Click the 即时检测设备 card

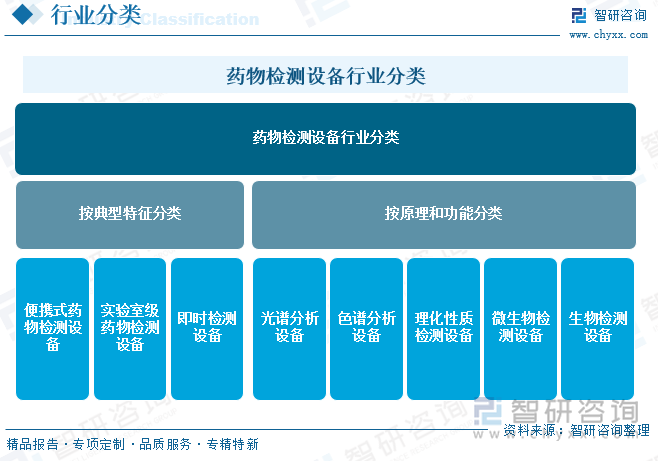coord(207,329)
